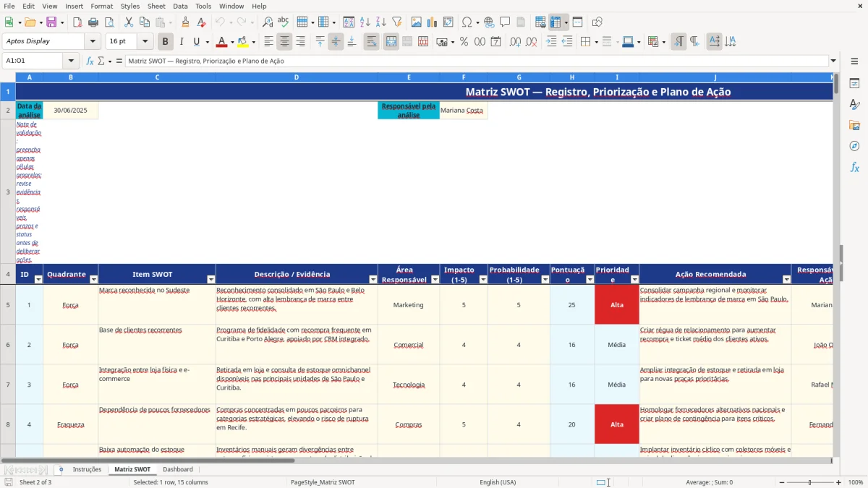Select row 5 header
The height and width of the screenshot is (488, 868).
[8, 304]
